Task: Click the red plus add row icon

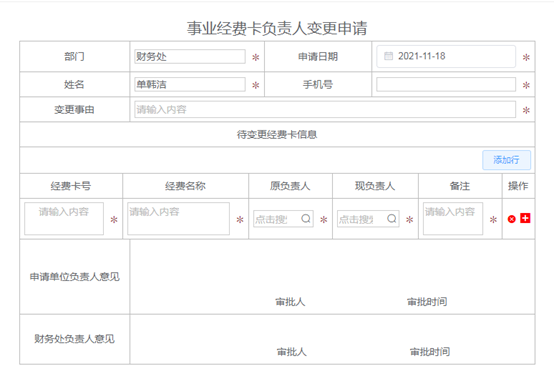Action: pyautogui.click(x=525, y=218)
